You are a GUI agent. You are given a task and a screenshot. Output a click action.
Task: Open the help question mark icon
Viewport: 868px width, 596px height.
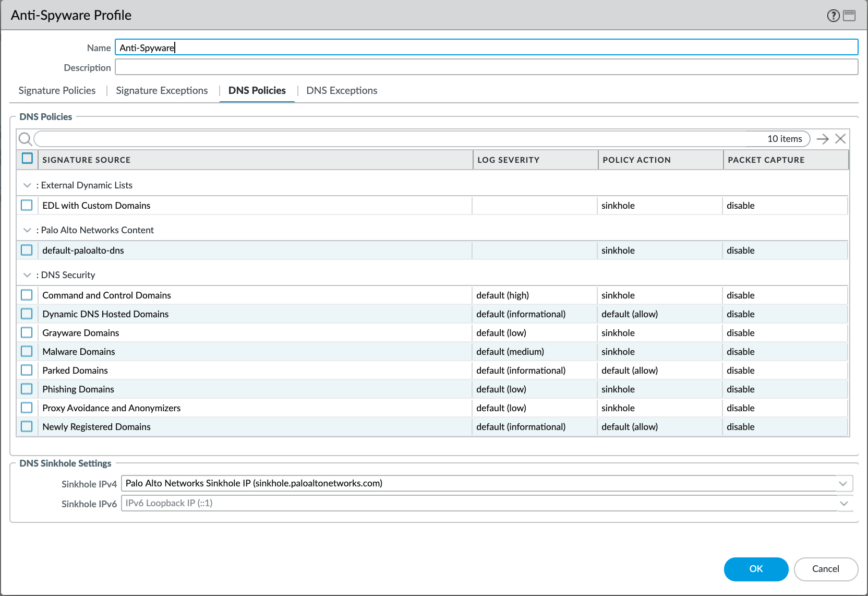click(833, 16)
